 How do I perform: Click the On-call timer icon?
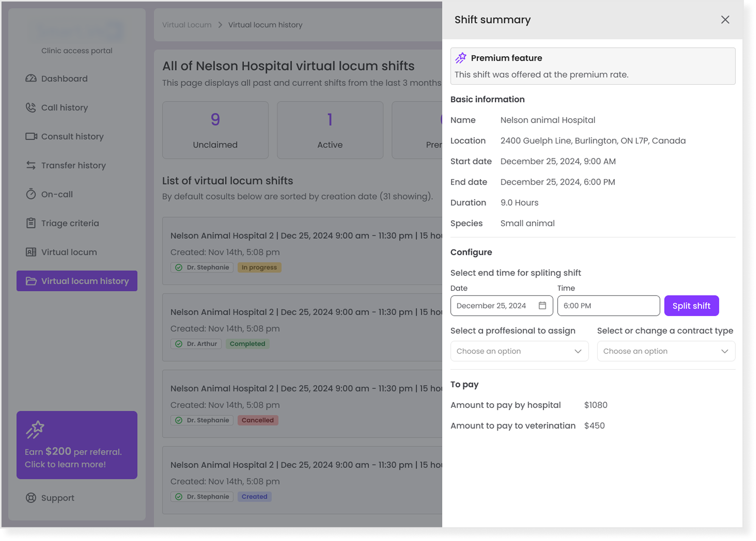pos(31,194)
